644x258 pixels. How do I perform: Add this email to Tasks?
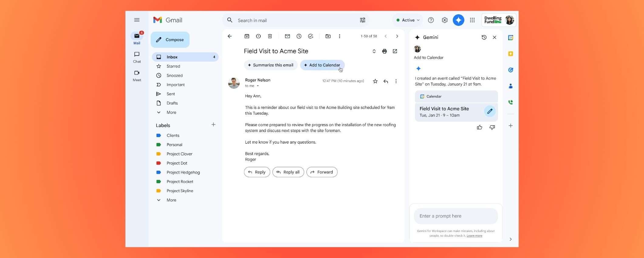click(x=310, y=36)
